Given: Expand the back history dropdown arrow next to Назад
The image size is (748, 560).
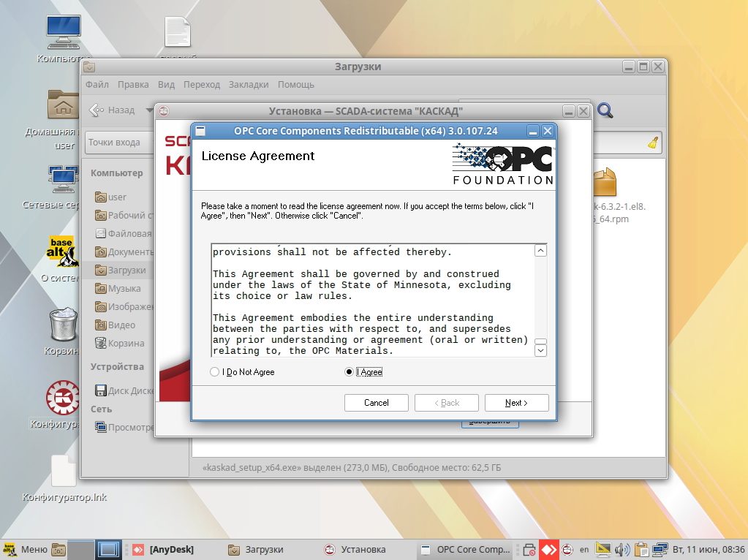Looking at the screenshot, I should pos(149,110).
